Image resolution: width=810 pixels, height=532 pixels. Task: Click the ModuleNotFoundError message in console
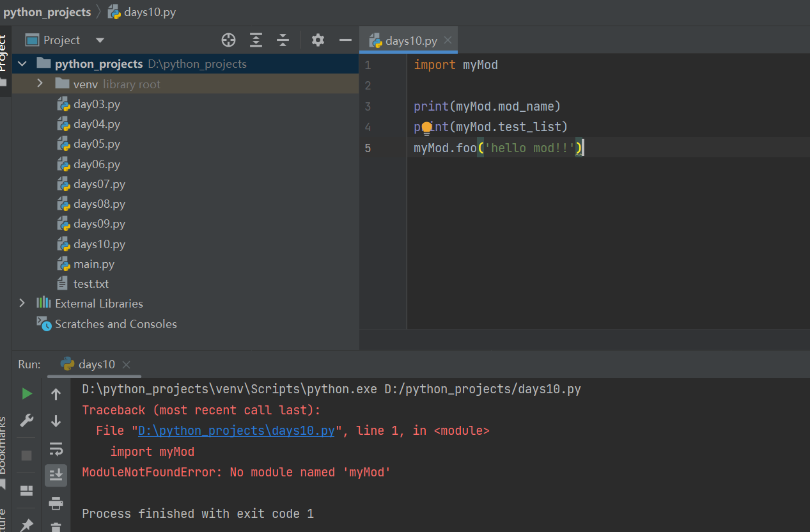(236, 473)
